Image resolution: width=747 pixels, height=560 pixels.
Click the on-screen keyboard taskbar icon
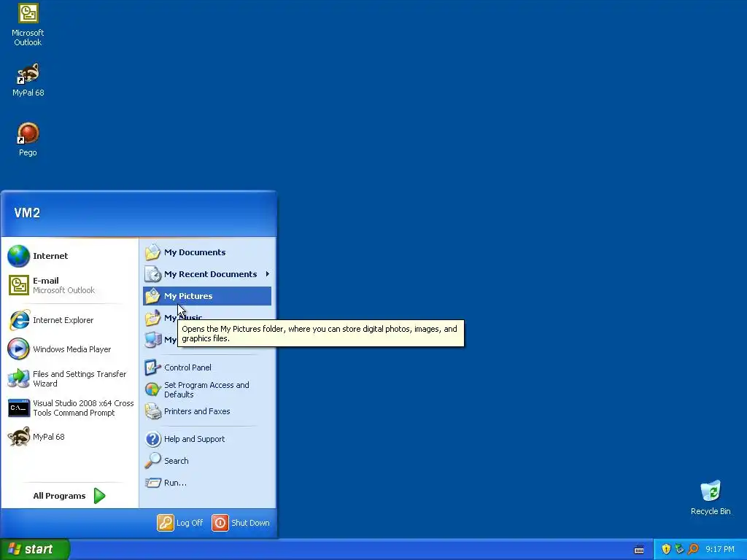639,550
